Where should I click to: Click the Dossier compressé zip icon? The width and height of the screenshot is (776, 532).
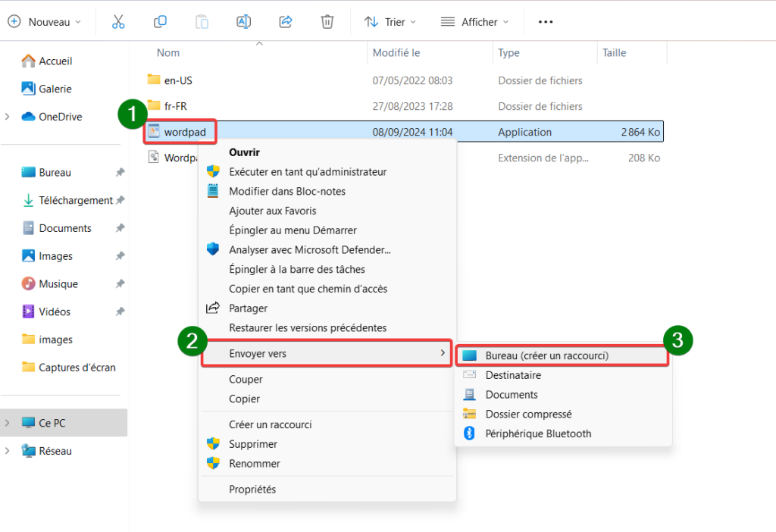point(469,414)
